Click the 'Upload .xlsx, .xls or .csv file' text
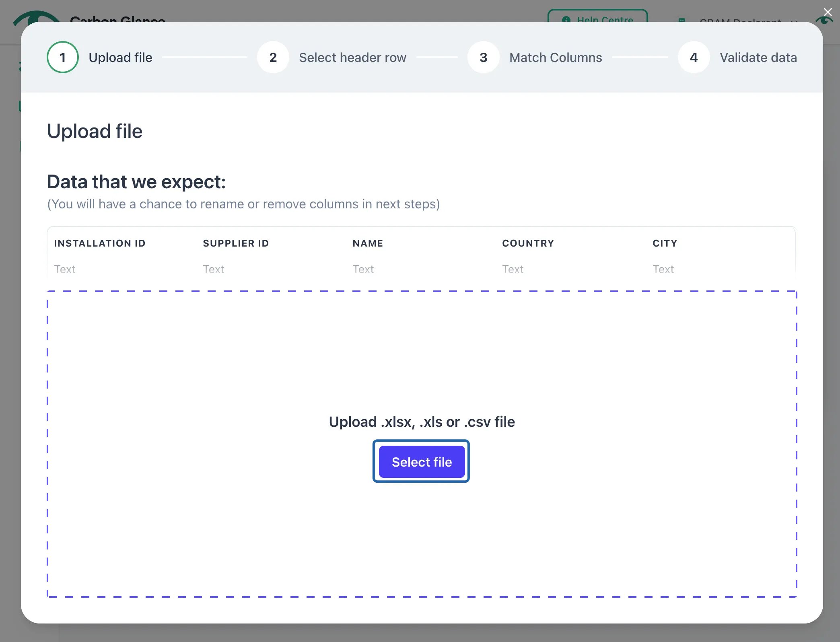840x642 pixels. tap(422, 422)
